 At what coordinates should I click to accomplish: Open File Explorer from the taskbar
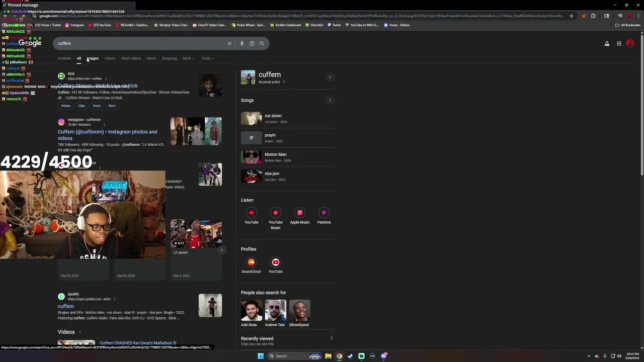328,356
